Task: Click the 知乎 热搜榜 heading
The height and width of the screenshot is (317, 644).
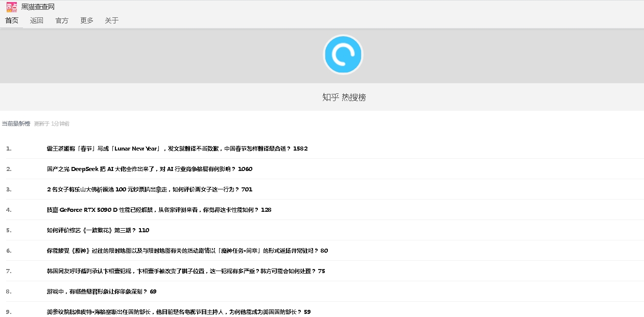Action: click(344, 97)
